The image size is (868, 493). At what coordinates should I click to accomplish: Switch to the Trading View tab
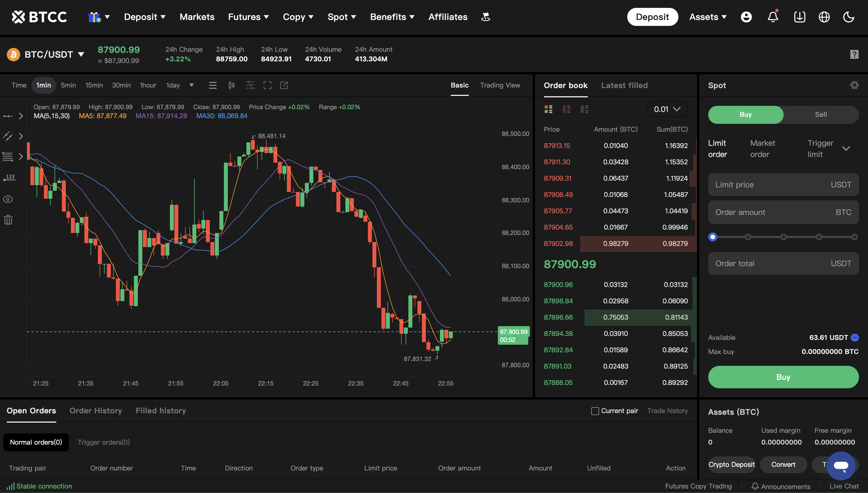(500, 85)
